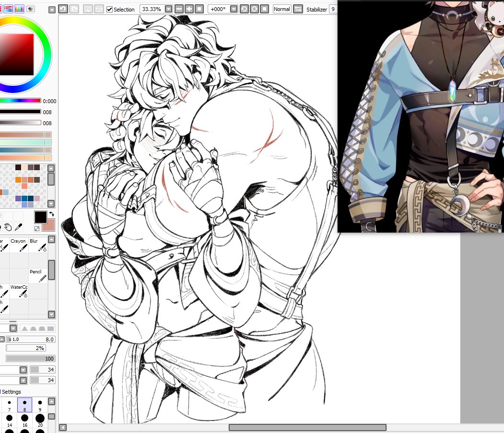
Task: Toggle the Settings section header
Action: point(11,392)
